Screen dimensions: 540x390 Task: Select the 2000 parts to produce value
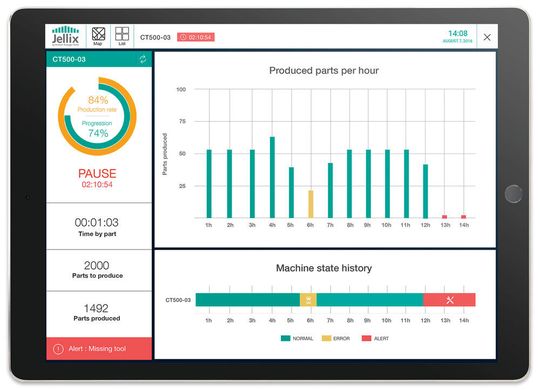(96, 265)
